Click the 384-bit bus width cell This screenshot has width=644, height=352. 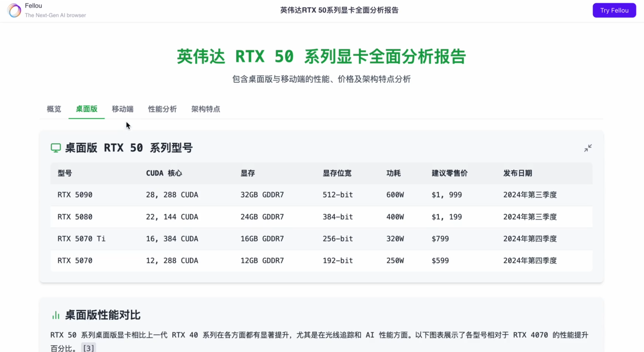click(338, 217)
